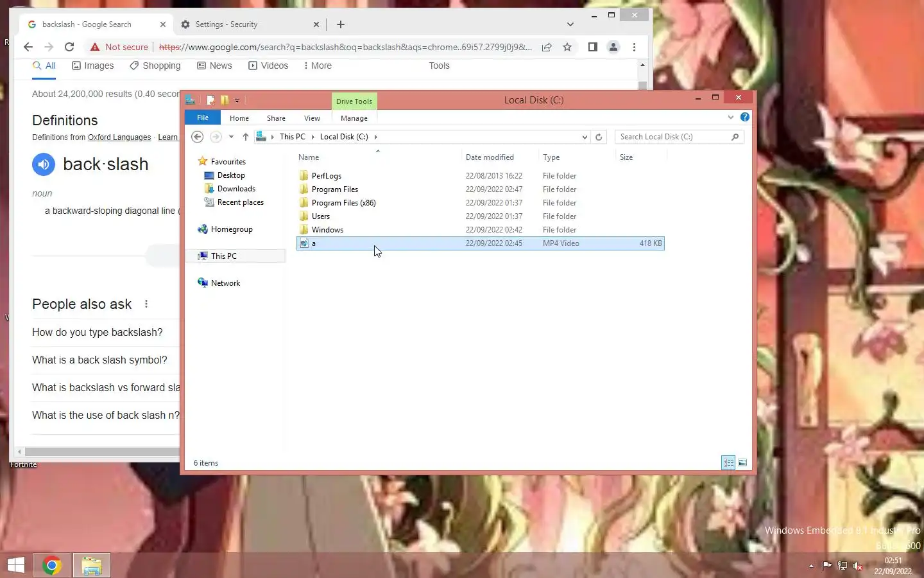Expand the Explorer ribbon with the chevron
Image resolution: width=924 pixels, height=578 pixels.
point(730,117)
